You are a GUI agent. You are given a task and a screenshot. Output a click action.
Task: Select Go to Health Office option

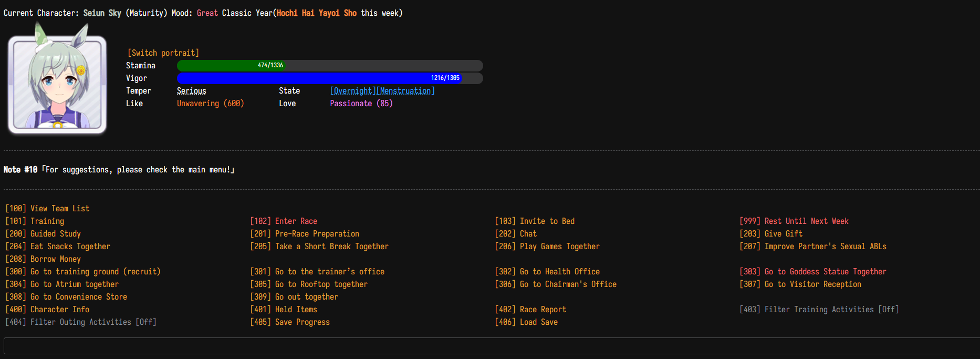click(547, 272)
